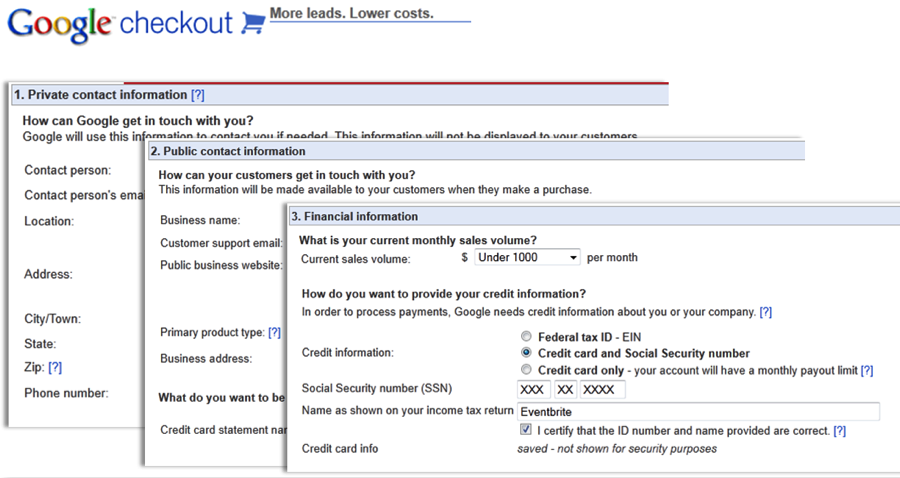Click the Google checkout shopping cart icon
The image size is (900, 478).
coord(253,23)
